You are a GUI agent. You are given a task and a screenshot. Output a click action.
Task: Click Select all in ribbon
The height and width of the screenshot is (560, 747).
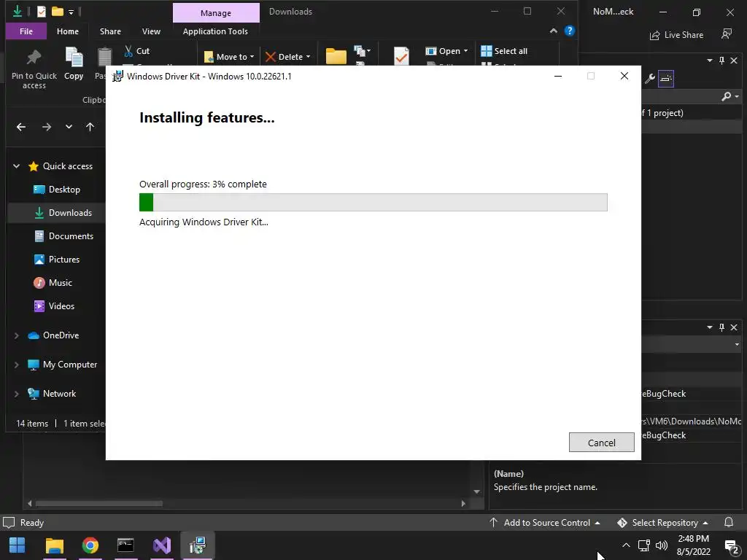[x=505, y=51]
